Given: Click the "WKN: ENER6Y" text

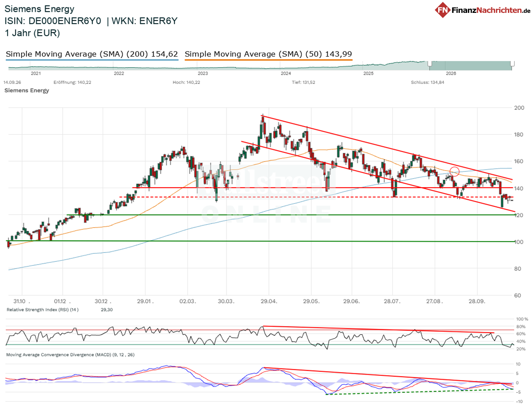Looking at the screenshot, I should coord(145,21).
